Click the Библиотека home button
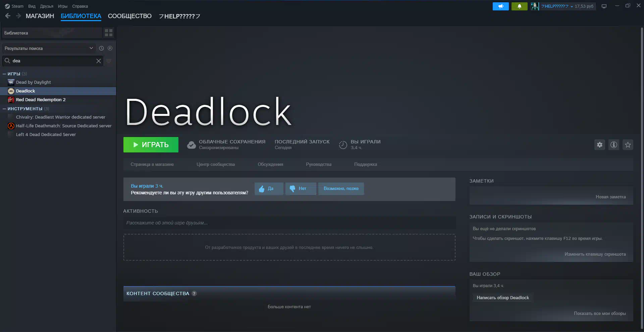644x332 pixels. click(52, 33)
